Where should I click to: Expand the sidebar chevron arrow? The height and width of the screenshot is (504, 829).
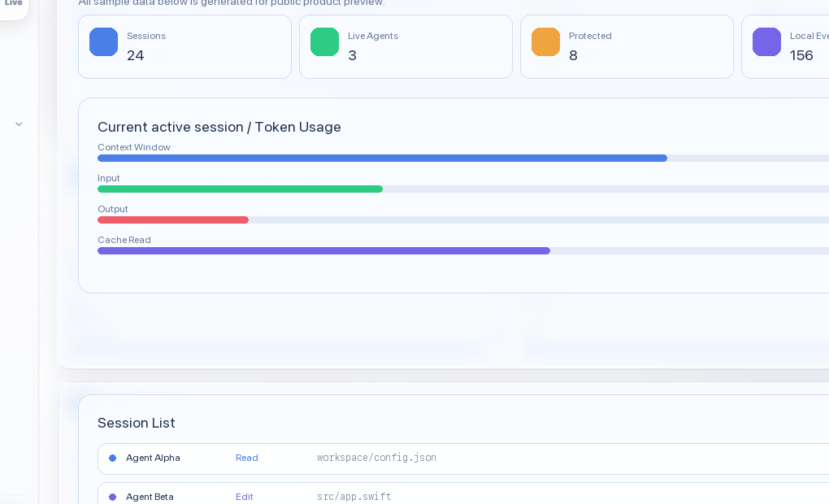pos(19,124)
